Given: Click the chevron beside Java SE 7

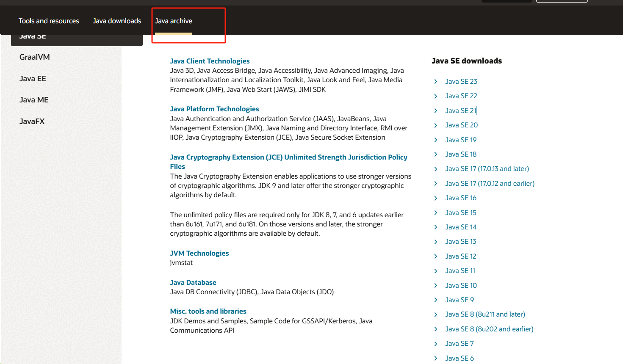Looking at the screenshot, I should 436,344.
